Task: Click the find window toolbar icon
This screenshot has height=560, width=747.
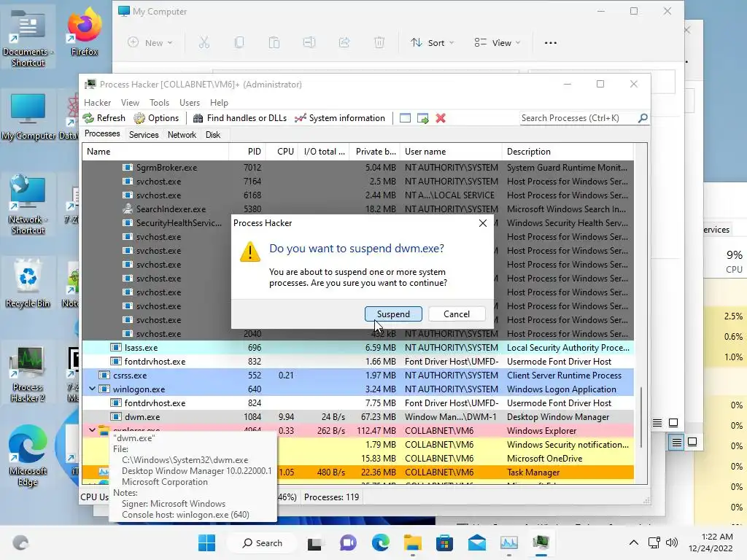Action: click(405, 118)
